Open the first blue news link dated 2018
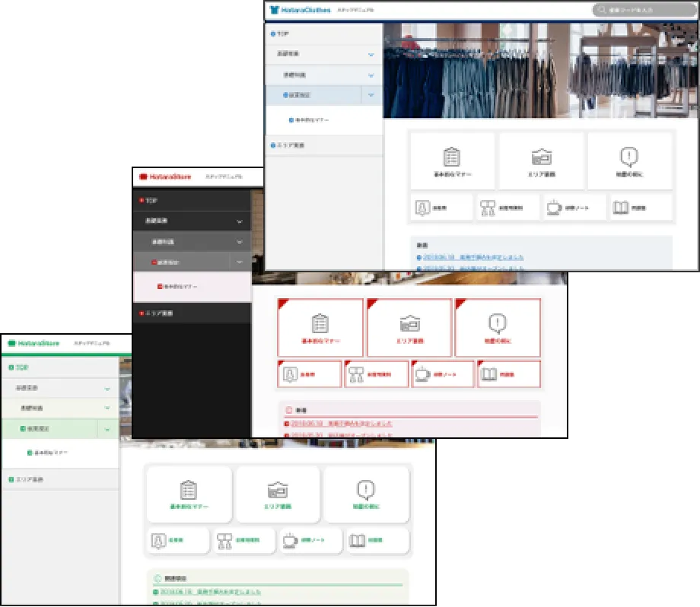 coord(472,258)
